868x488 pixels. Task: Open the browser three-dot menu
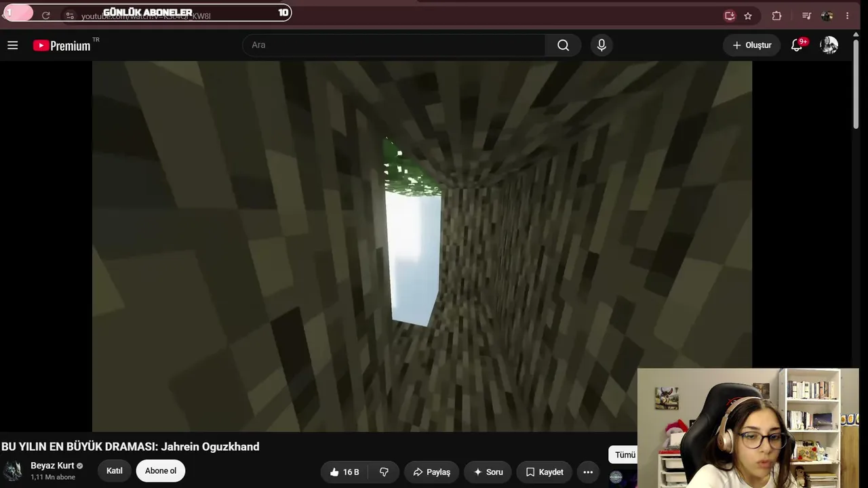(847, 16)
